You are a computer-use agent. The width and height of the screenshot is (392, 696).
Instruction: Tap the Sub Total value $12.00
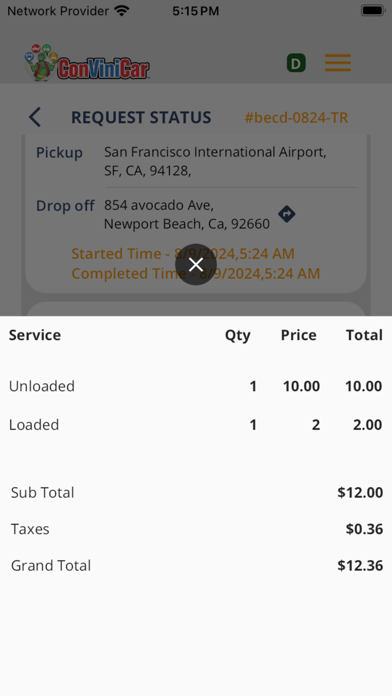360,493
